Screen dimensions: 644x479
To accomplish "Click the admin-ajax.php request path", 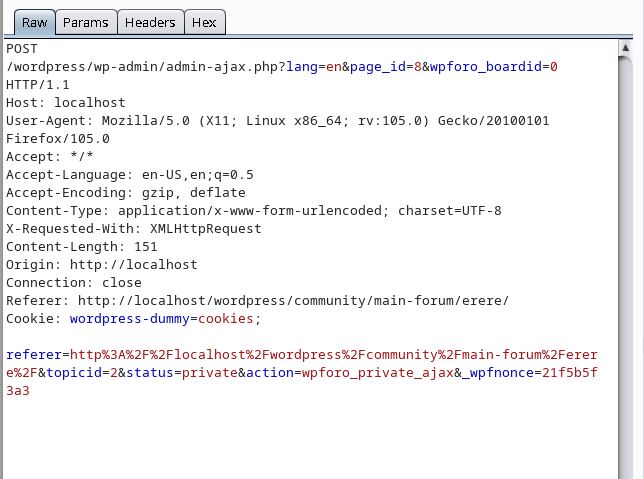I will coord(146,67).
